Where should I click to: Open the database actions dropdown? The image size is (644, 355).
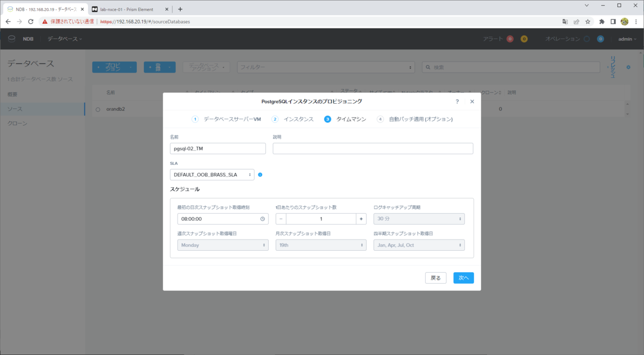click(x=207, y=67)
